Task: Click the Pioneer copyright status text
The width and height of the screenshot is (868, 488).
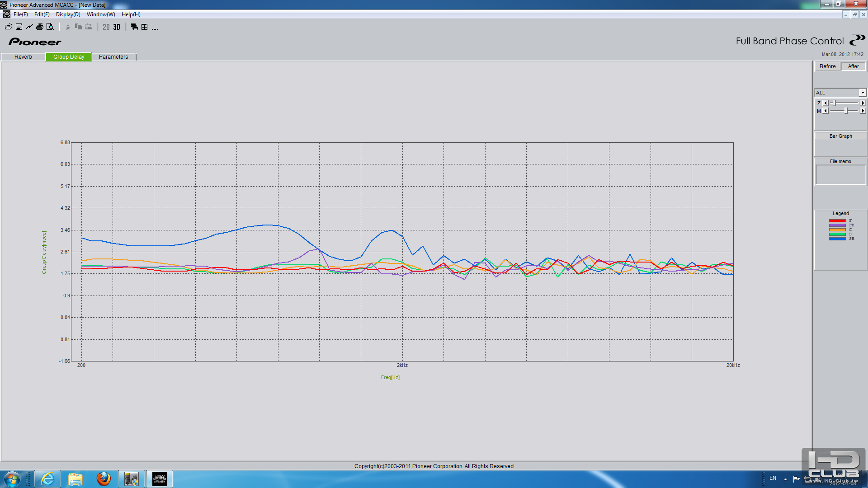Action: point(434,466)
